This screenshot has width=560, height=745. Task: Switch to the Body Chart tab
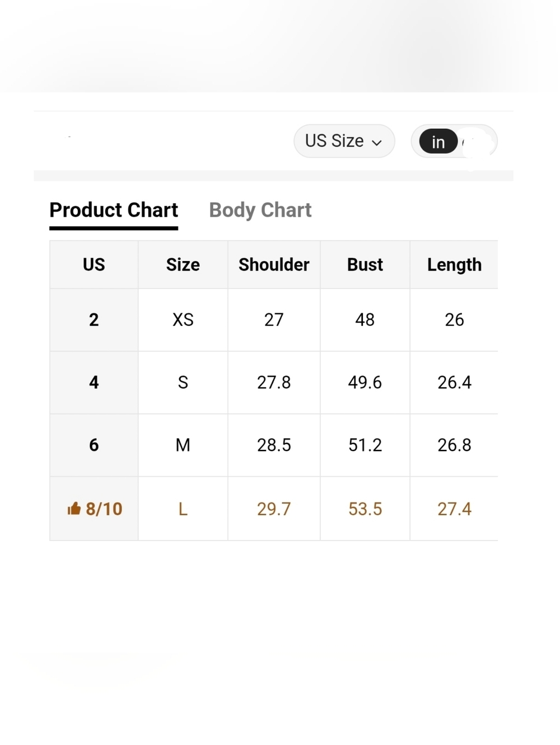[260, 210]
